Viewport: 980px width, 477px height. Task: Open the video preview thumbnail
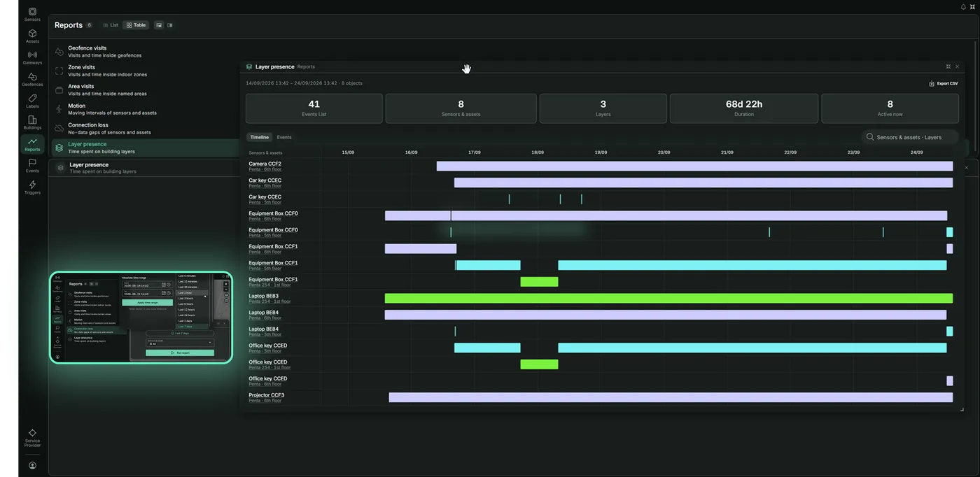(141, 318)
